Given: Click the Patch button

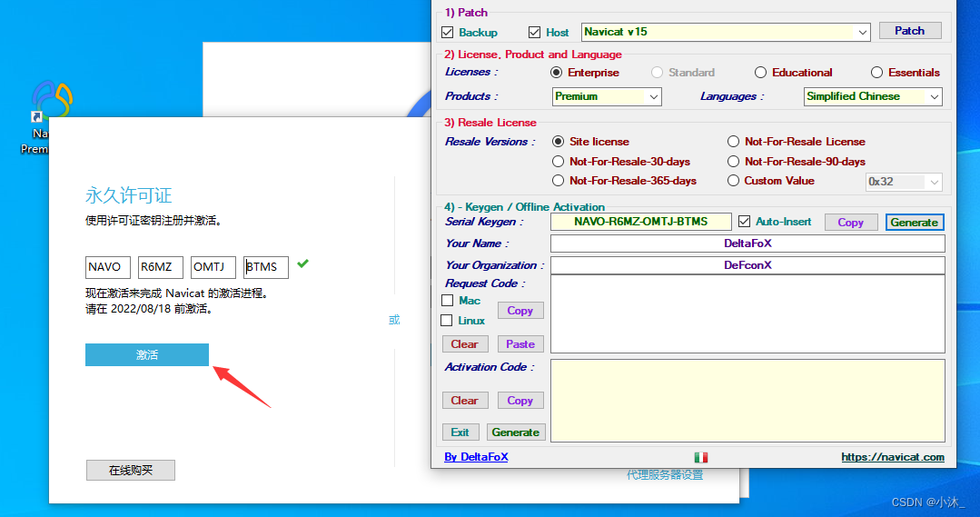Looking at the screenshot, I should pyautogui.click(x=910, y=31).
